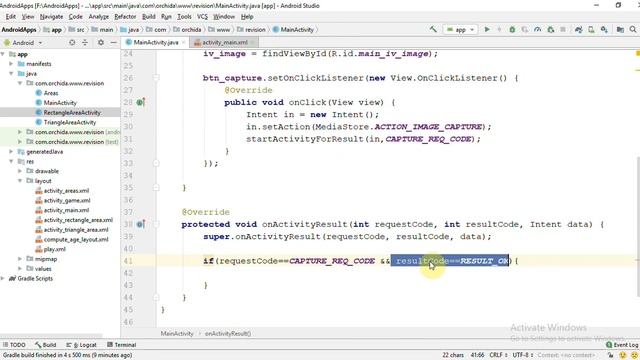
Task: Open Project panel settings gear
Action: pos(100,42)
